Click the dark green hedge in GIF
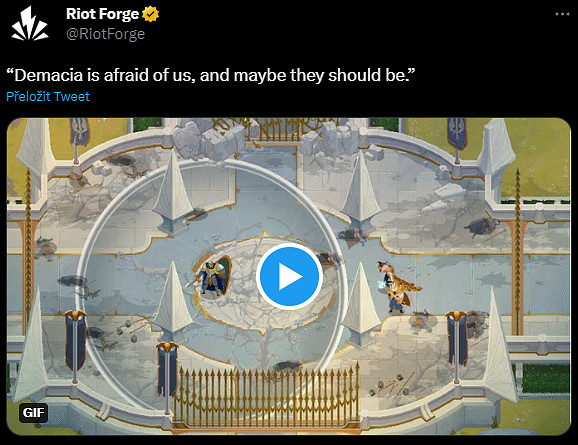578x445 pixels. click(x=544, y=378)
